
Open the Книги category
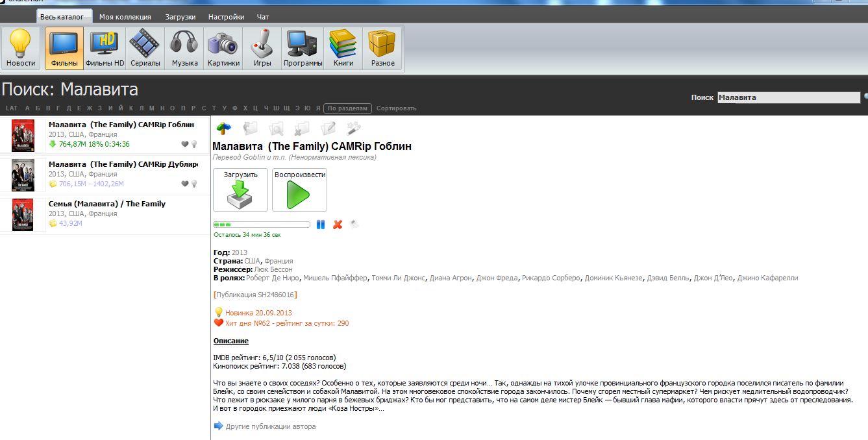click(343, 48)
